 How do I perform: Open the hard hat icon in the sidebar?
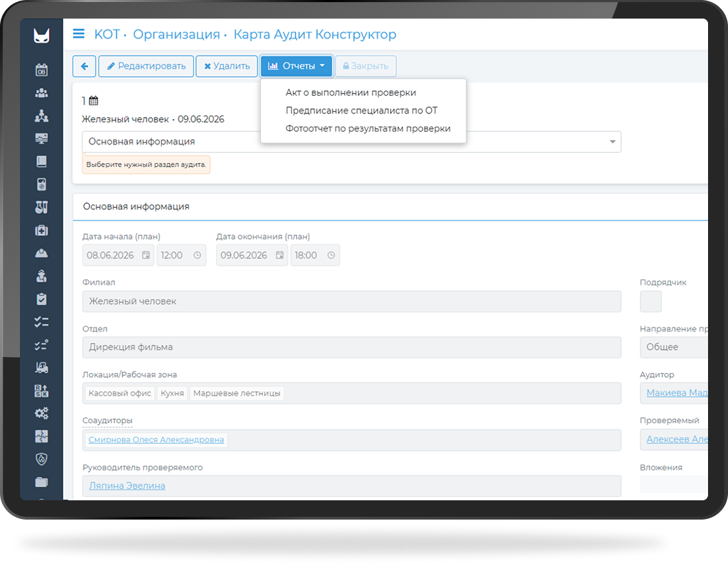41,253
